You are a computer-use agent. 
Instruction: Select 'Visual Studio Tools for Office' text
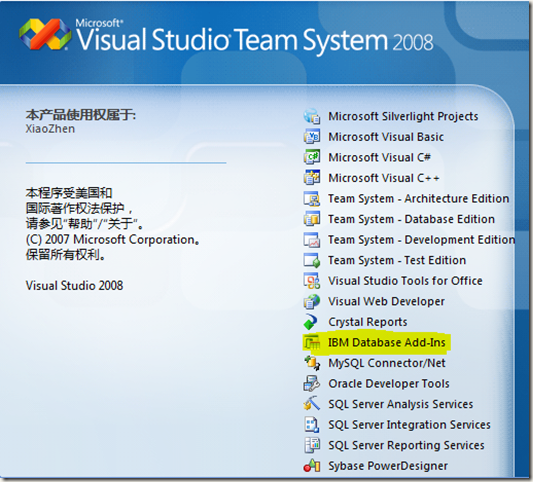point(405,281)
